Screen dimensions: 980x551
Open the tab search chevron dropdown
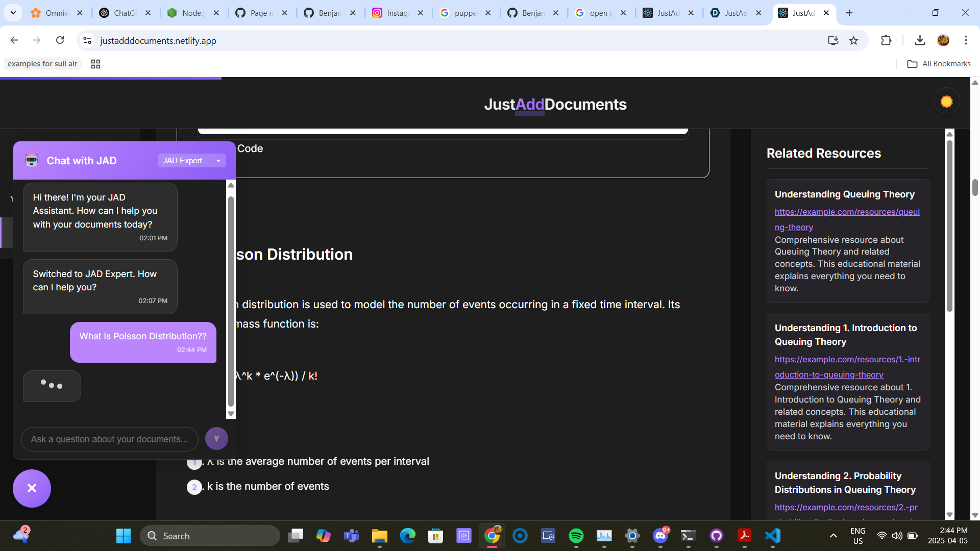(x=13, y=13)
